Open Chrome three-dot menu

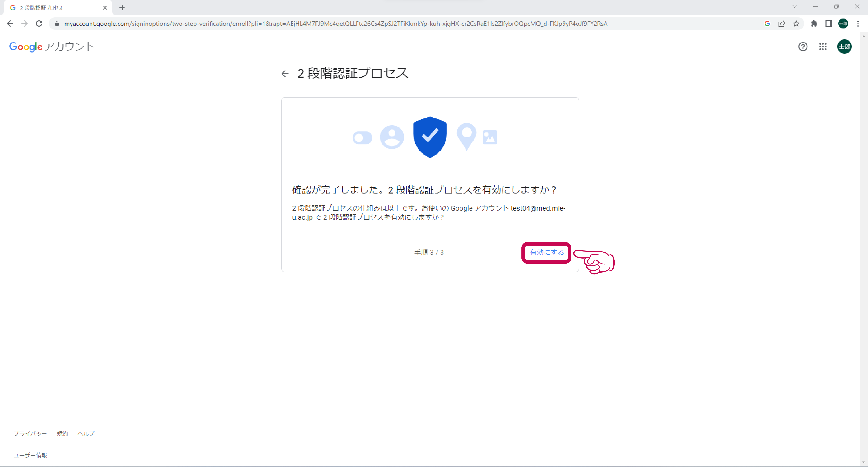pos(858,24)
